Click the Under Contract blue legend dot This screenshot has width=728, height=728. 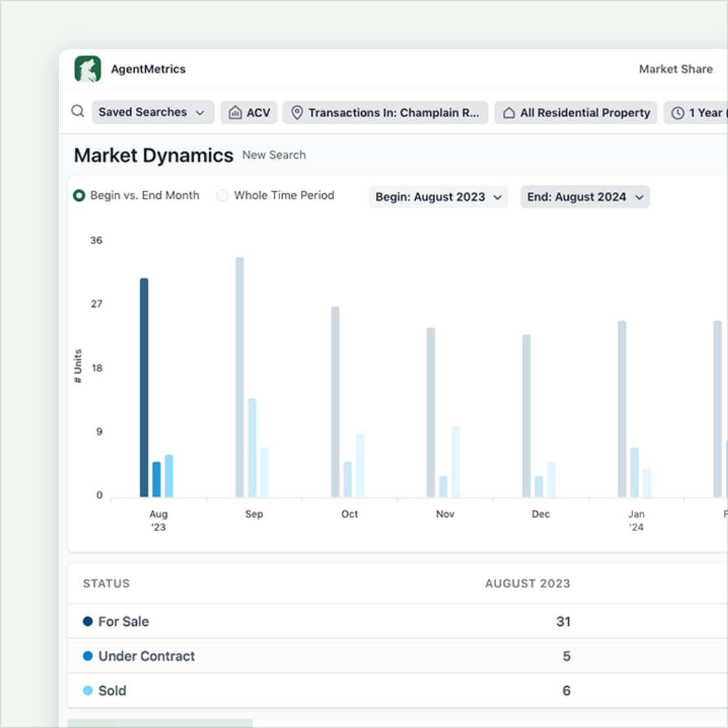pyautogui.click(x=88, y=656)
